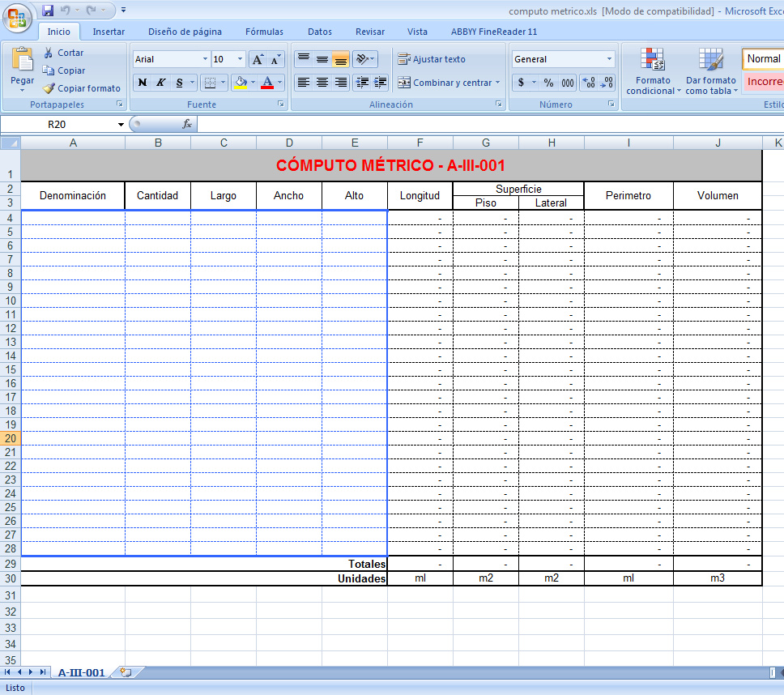Expand font color dropdown arrow
Viewport: 784px width, 695px height.
(x=279, y=83)
